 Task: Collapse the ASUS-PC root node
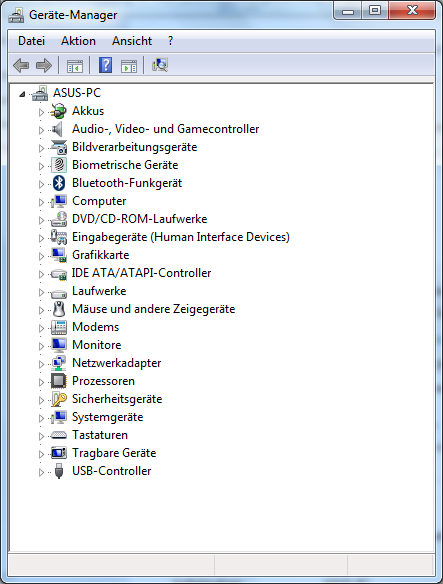point(22,94)
